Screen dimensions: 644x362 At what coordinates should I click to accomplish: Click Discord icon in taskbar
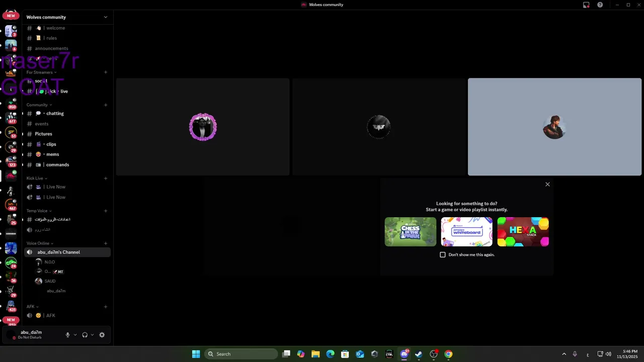[x=404, y=354]
